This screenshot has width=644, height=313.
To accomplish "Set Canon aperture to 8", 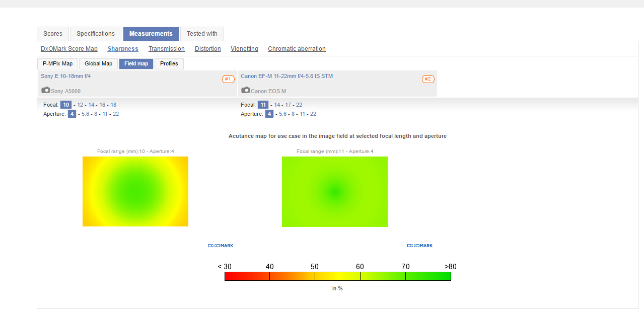I will pyautogui.click(x=293, y=114).
